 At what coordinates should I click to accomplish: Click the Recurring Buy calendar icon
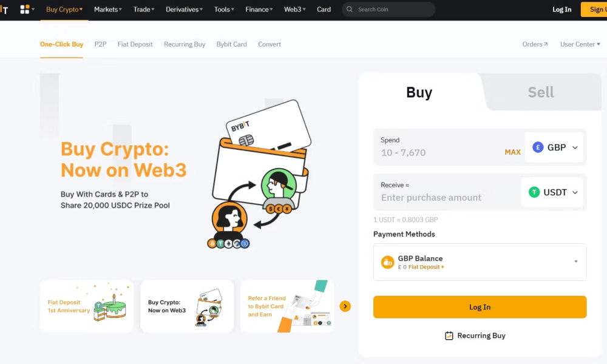tap(449, 335)
